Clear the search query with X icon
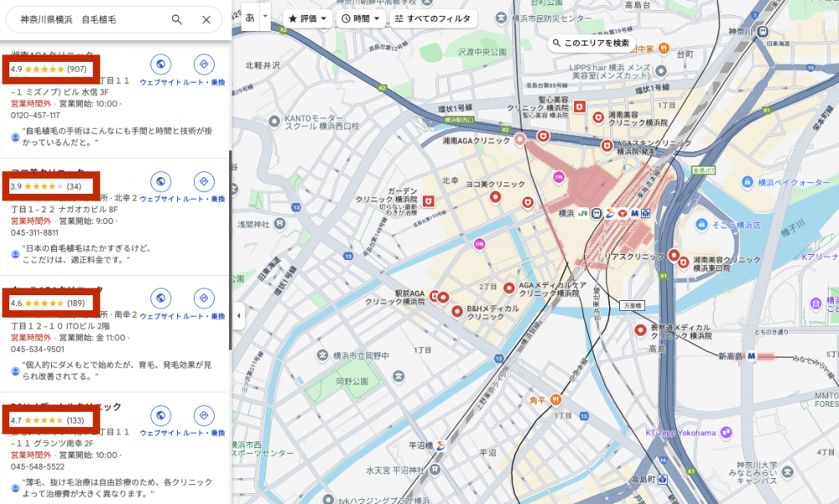The image size is (839, 504). coord(206,20)
